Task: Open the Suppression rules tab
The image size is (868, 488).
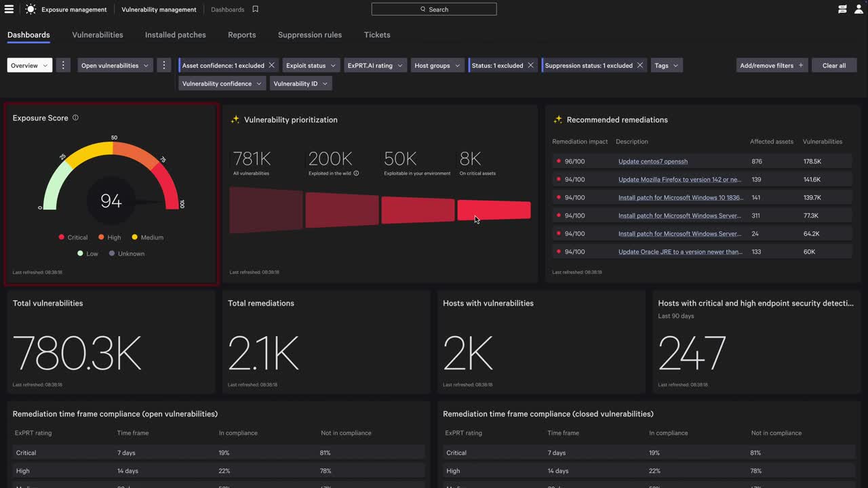Action: click(x=309, y=35)
